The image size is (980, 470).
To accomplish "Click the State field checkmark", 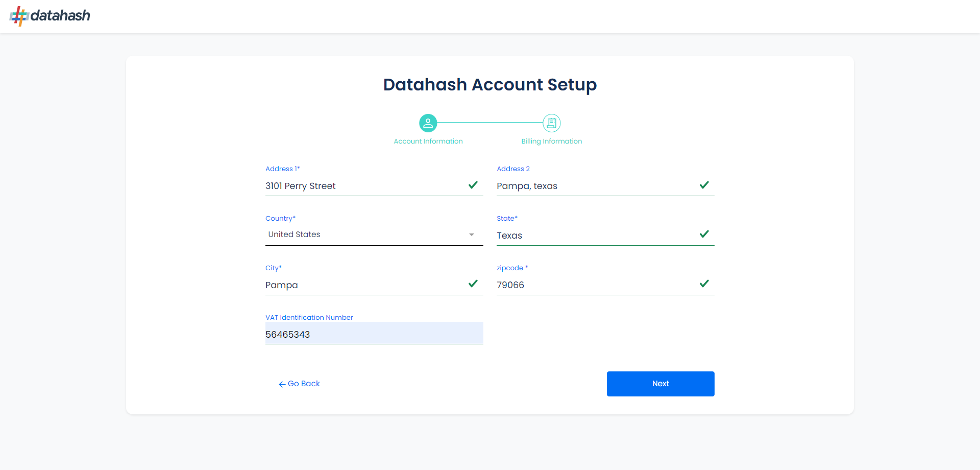I will coord(704,234).
